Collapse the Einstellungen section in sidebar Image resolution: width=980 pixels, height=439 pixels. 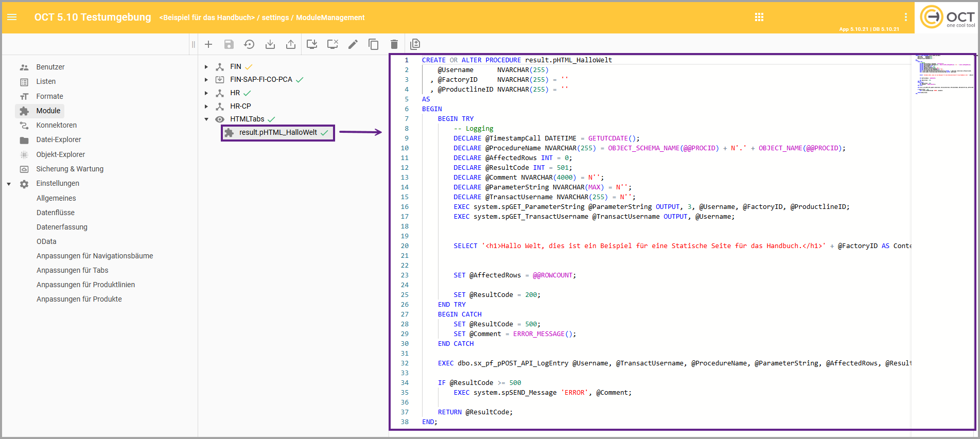(x=9, y=184)
